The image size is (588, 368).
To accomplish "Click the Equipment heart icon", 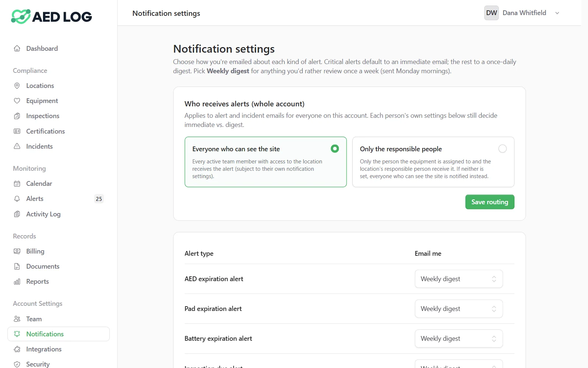I will (x=17, y=101).
